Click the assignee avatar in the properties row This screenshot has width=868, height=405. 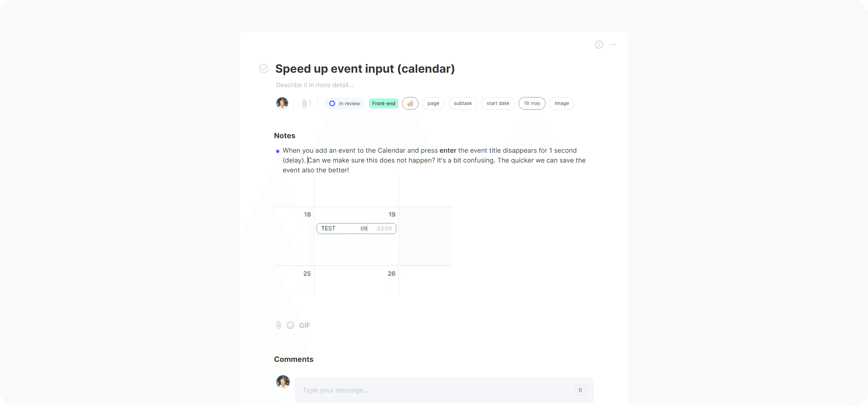point(282,103)
